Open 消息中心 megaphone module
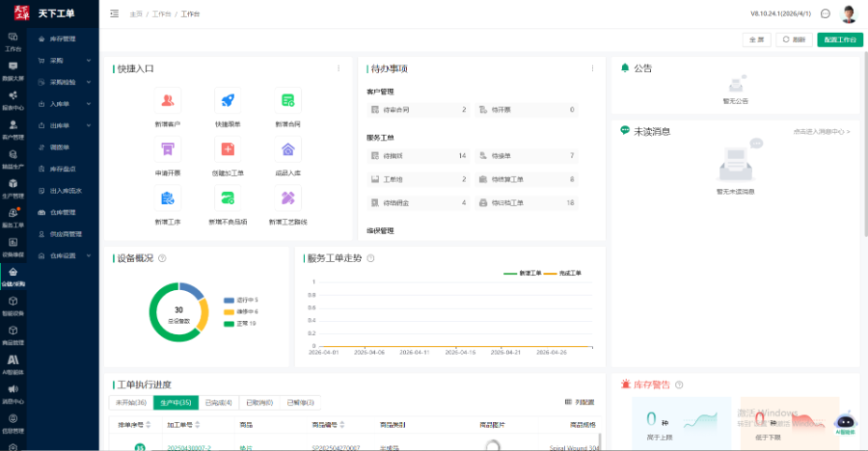The height and width of the screenshot is (451, 868). coord(13,393)
